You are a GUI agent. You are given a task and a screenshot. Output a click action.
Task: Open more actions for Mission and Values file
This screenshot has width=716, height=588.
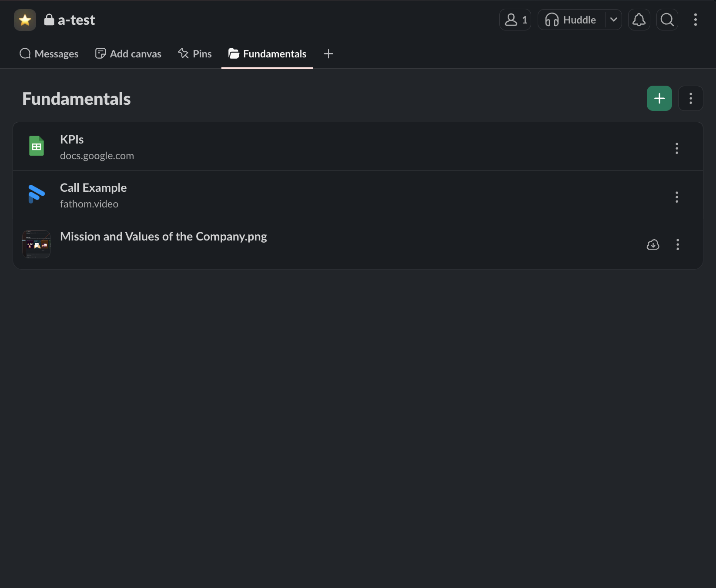coord(677,244)
